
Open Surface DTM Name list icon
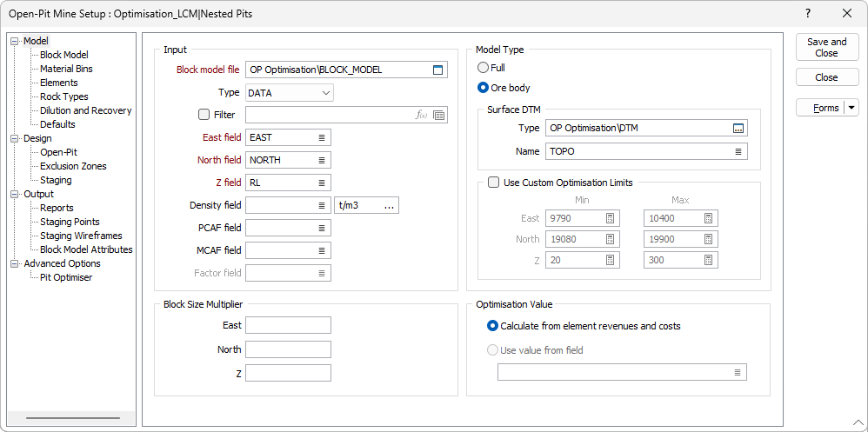tap(738, 151)
